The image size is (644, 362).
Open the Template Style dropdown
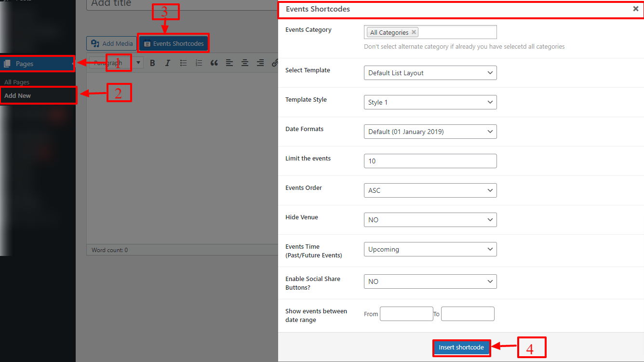(x=430, y=102)
